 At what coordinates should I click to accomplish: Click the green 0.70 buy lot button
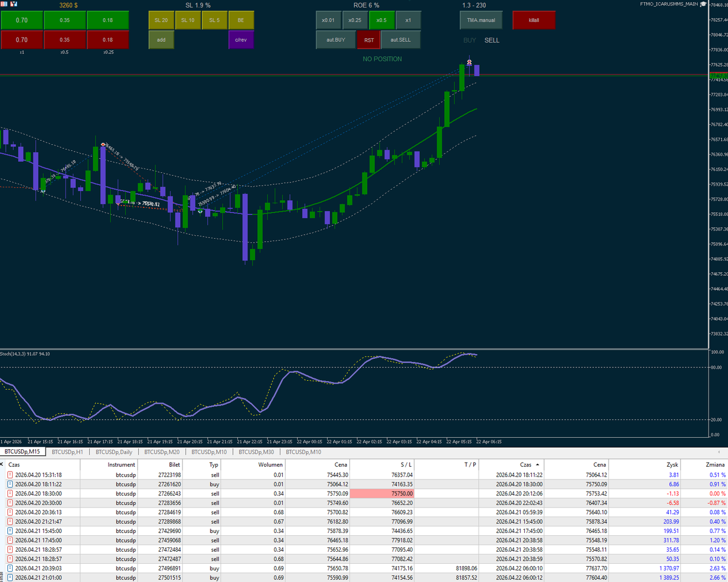tap(21, 20)
